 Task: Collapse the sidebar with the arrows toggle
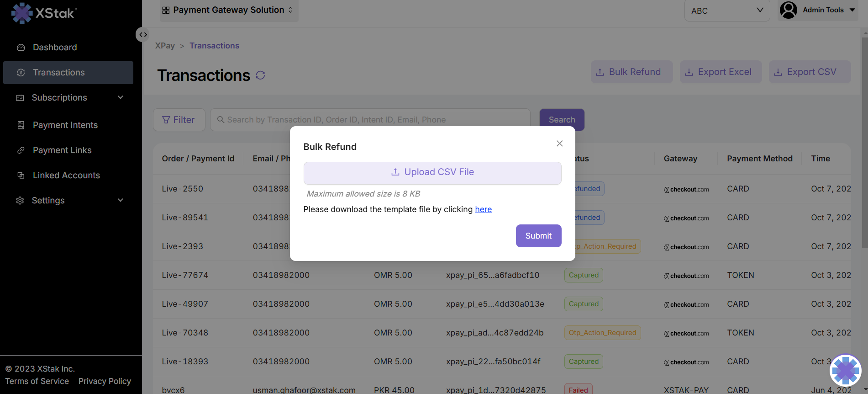pyautogui.click(x=143, y=35)
